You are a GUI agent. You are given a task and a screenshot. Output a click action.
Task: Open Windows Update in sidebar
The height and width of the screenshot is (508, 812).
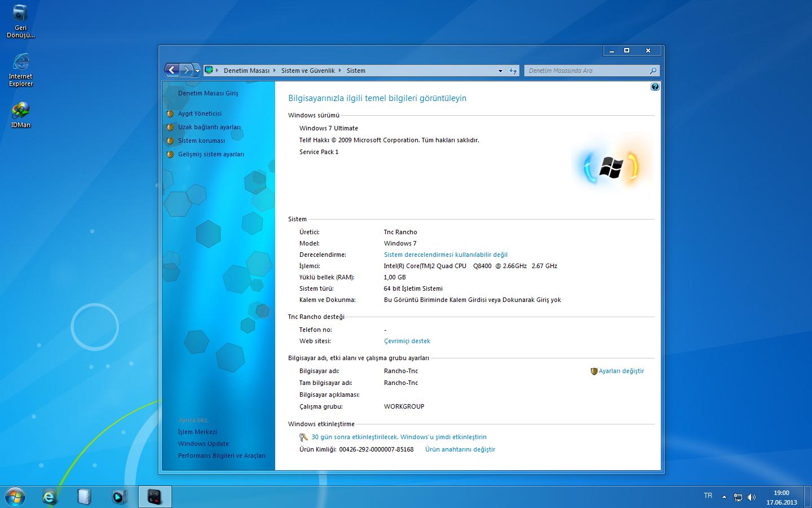pos(204,444)
